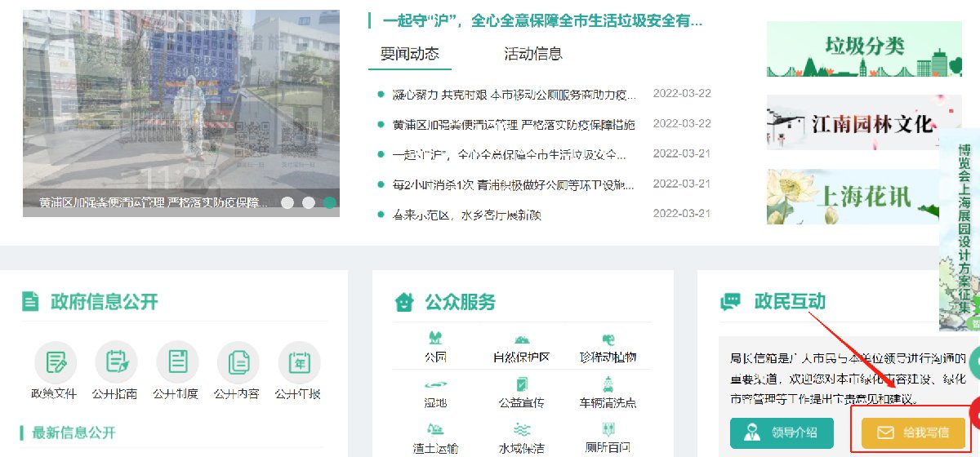This screenshot has height=457, width=980.
Task: Open the headline 一起守“沪” article
Action: coord(543,20)
